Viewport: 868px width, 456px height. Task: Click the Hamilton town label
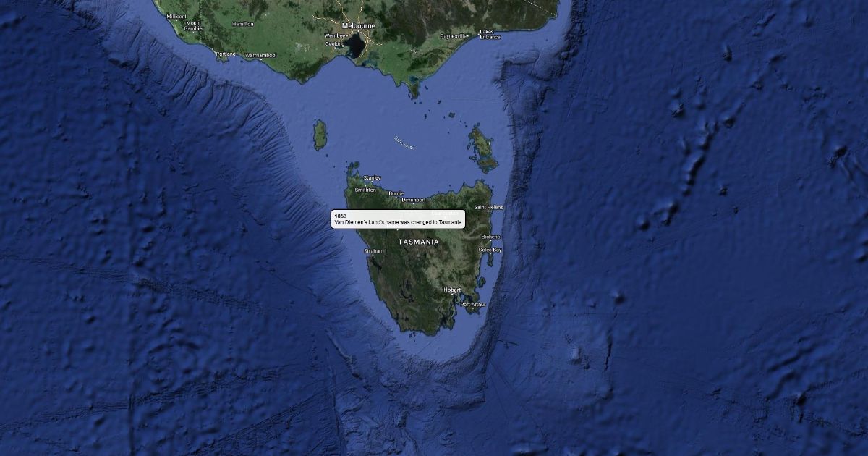(x=243, y=24)
